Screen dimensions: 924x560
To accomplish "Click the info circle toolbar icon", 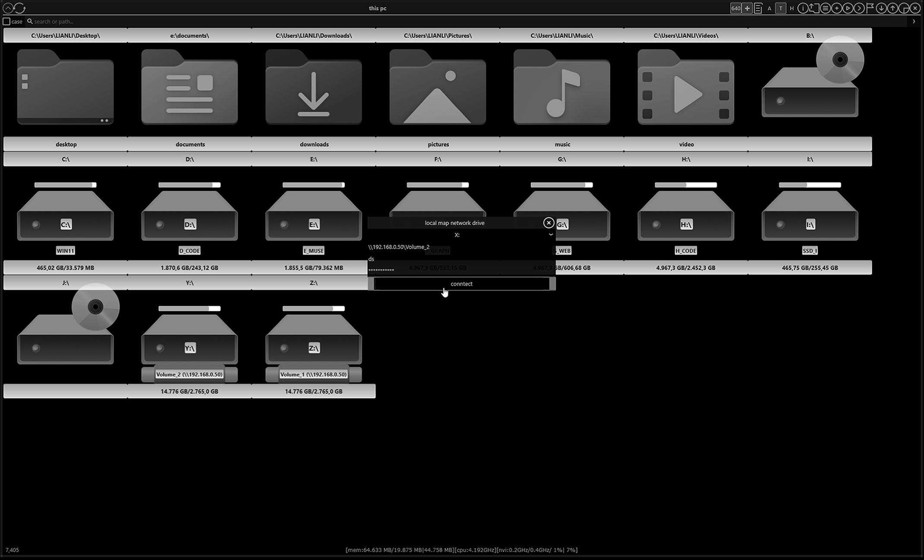I will pyautogui.click(x=802, y=8).
